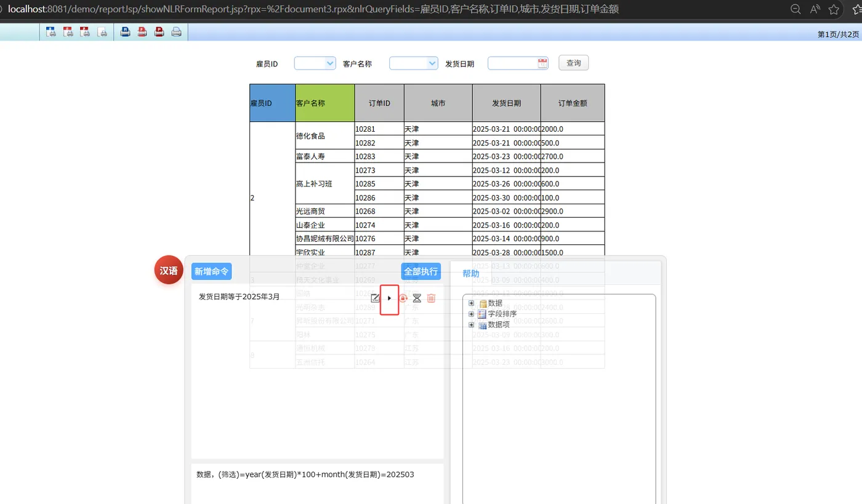Click the 订单金额 column header
Screen dimensions: 862x504
point(573,103)
